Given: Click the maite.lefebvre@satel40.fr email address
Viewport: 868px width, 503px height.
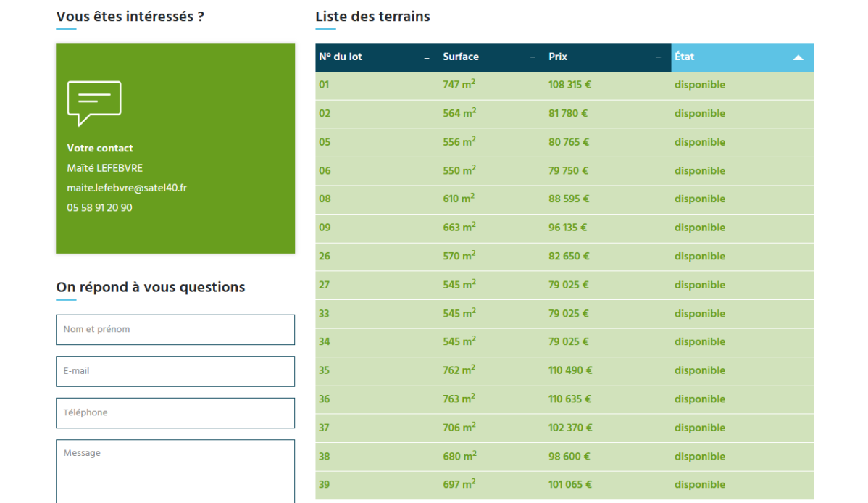Looking at the screenshot, I should click(x=127, y=188).
